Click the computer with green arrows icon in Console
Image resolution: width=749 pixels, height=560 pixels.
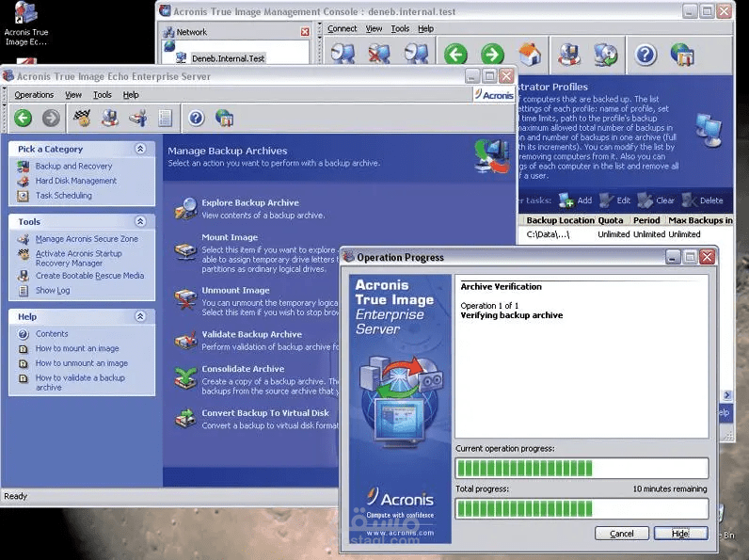point(605,55)
